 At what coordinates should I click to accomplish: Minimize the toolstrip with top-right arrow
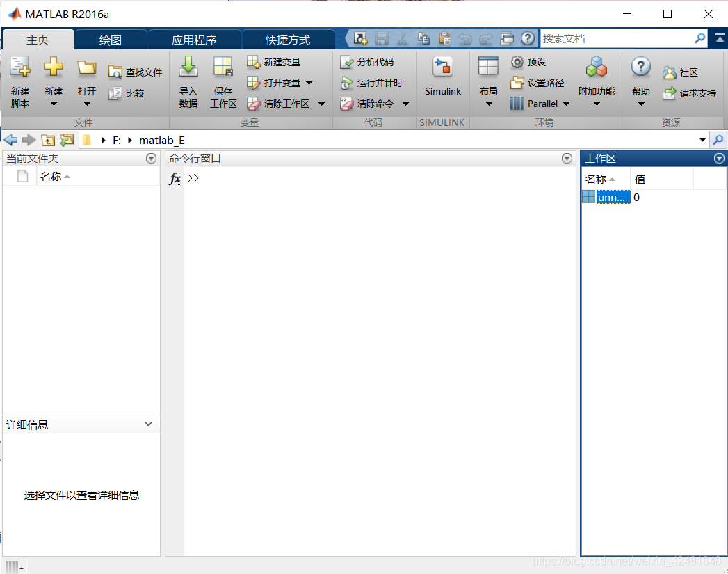click(x=720, y=38)
